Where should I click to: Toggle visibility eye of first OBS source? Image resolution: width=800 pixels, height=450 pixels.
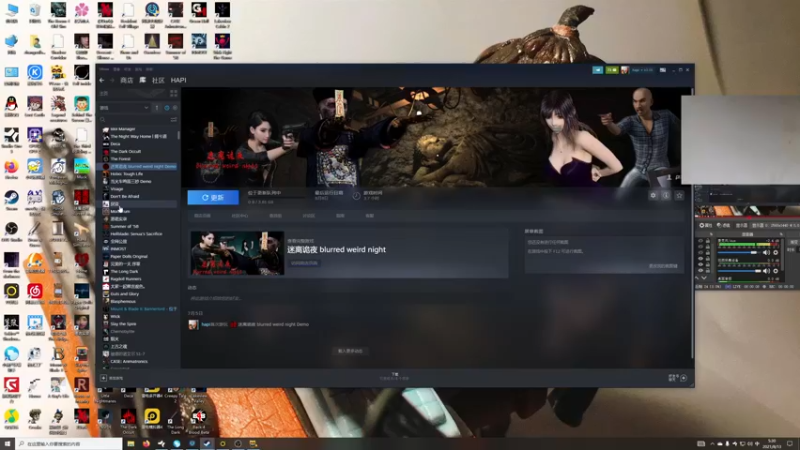point(700,241)
